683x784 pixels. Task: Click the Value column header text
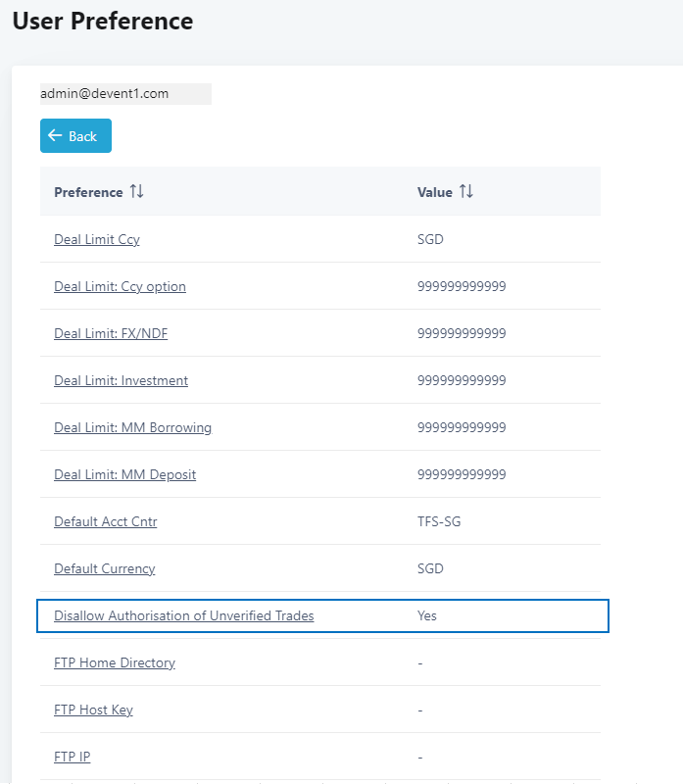click(434, 192)
